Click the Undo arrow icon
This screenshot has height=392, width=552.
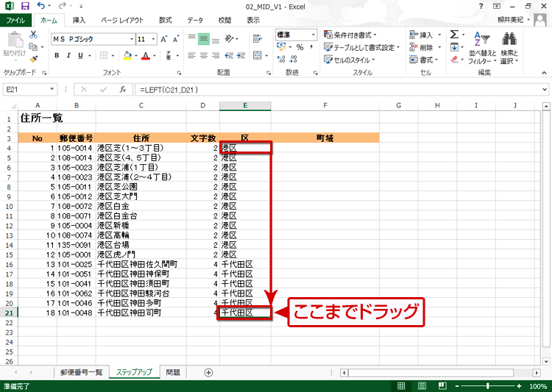coord(41,6)
